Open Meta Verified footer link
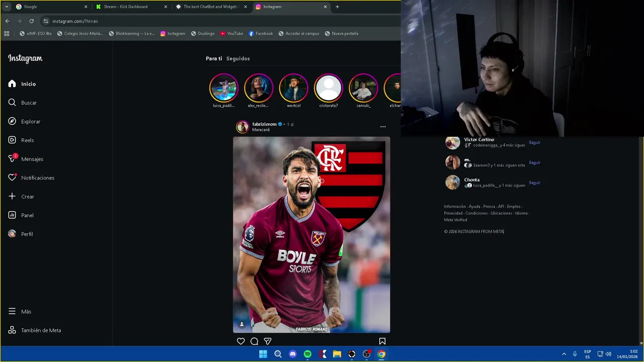This screenshot has height=362, width=644. 455,220
